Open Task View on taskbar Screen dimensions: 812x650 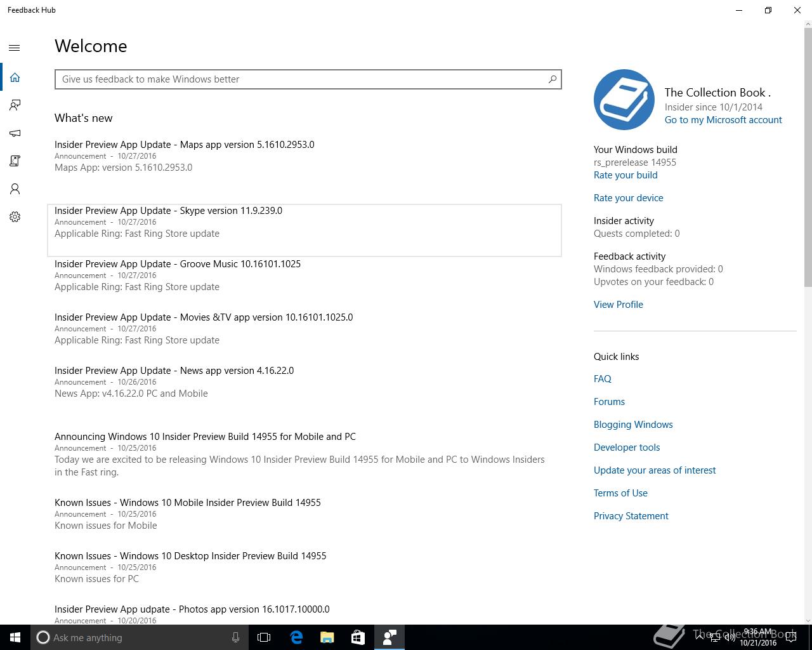click(264, 637)
